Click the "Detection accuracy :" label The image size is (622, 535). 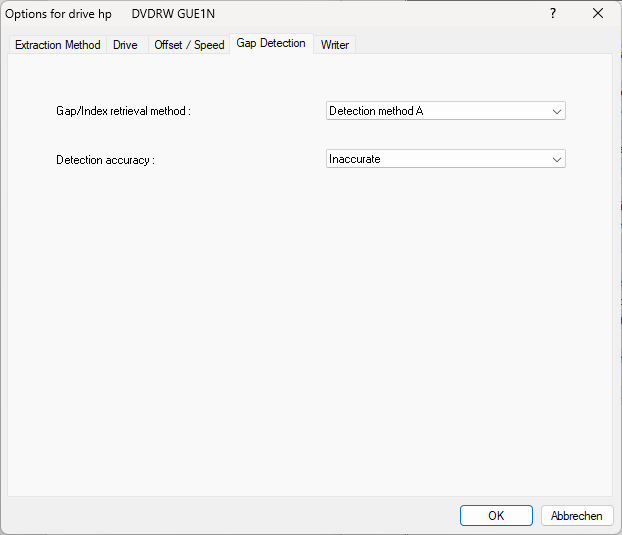click(x=105, y=160)
